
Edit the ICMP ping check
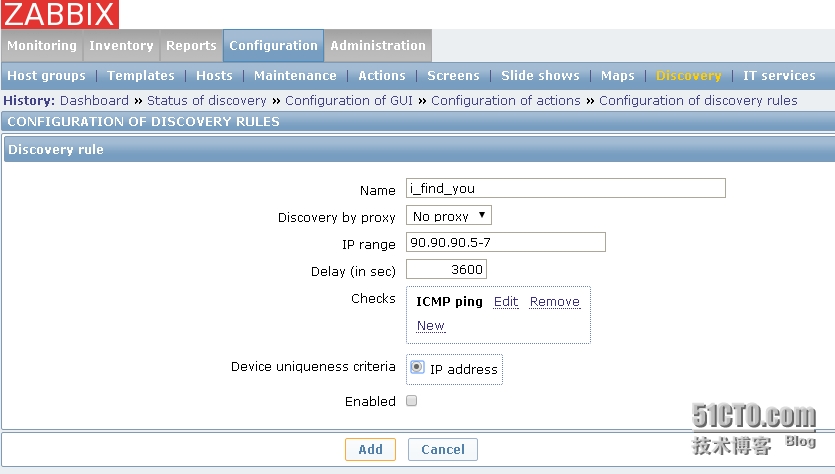(506, 302)
